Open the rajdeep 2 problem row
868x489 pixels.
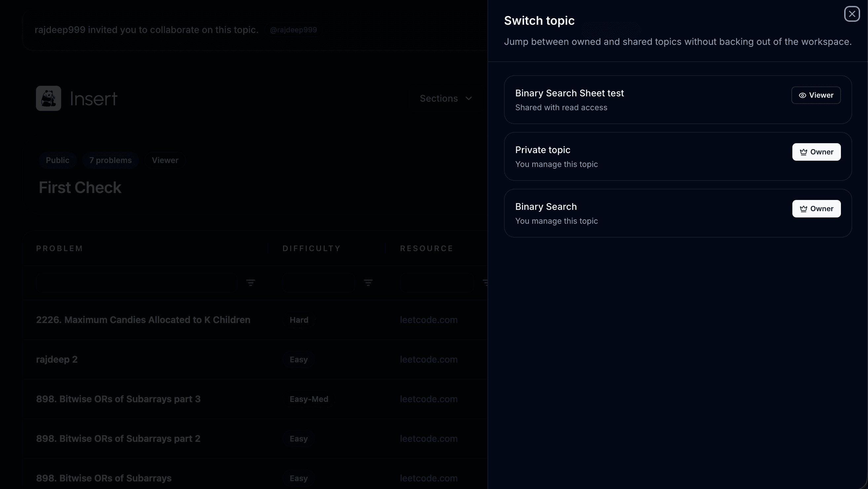[56, 359]
